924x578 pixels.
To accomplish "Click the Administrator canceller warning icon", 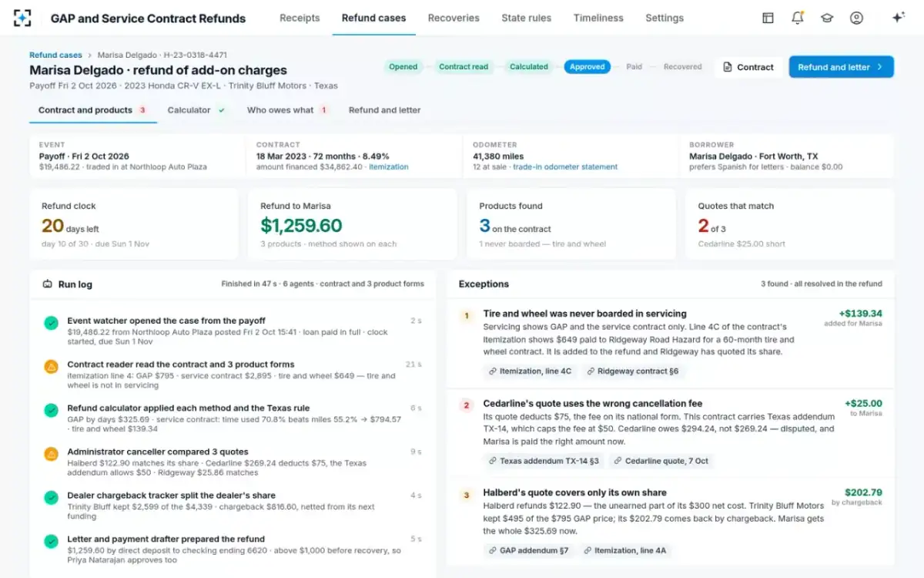I will pyautogui.click(x=51, y=454).
